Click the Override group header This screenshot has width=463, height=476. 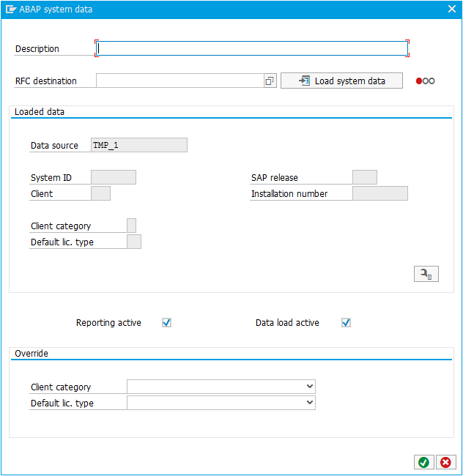(x=32, y=354)
